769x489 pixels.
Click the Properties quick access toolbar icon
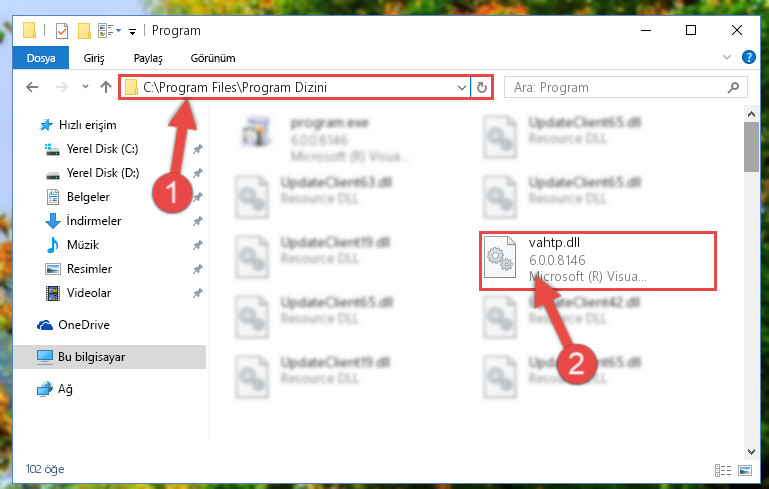[62, 31]
